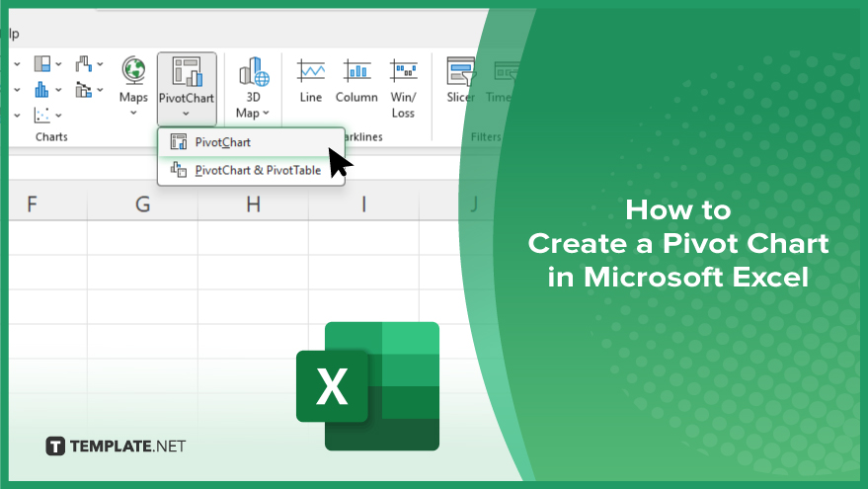Expand the combo chart dropdown arrow
Image resolution: width=868 pixels, height=489 pixels.
(100, 90)
